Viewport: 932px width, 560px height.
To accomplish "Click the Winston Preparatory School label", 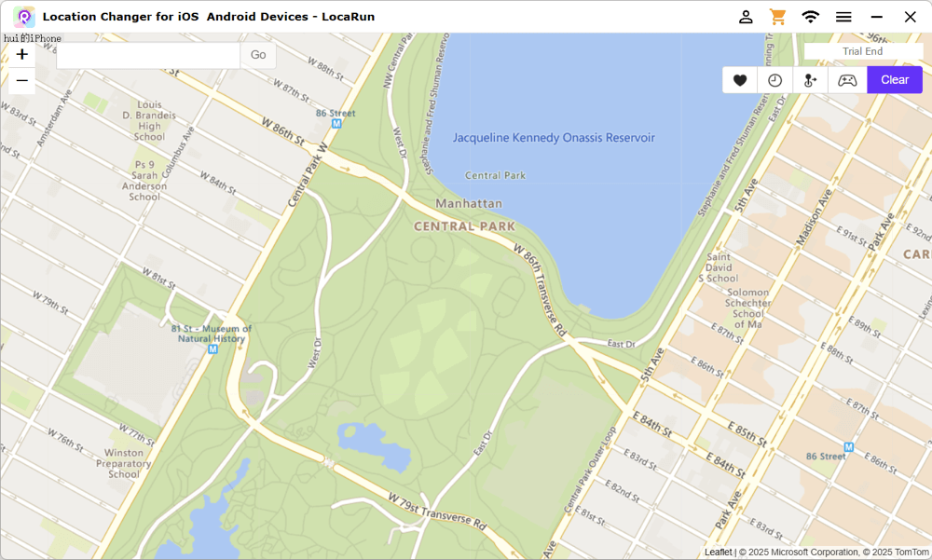I will click(x=124, y=463).
